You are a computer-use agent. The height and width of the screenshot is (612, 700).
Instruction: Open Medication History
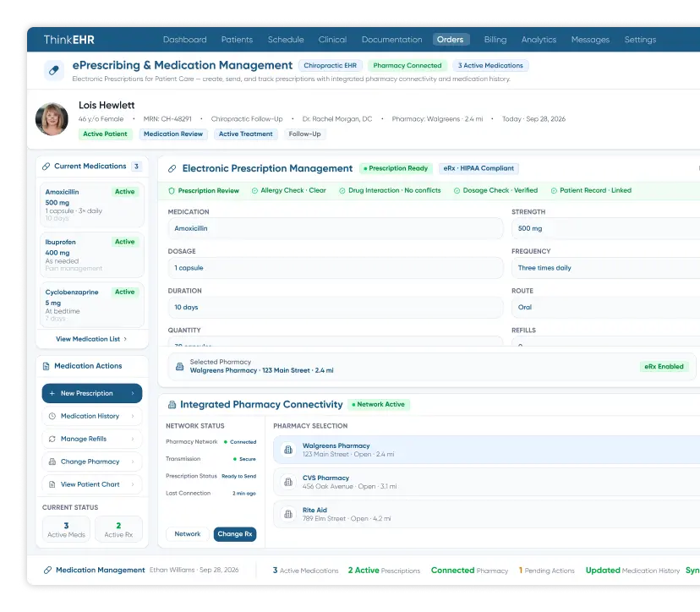coord(92,416)
